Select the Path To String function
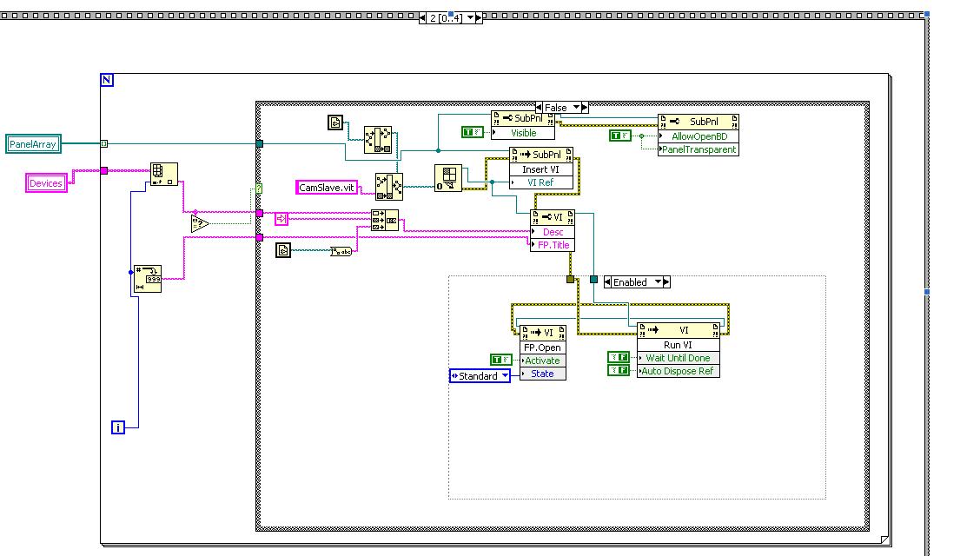 point(341,251)
